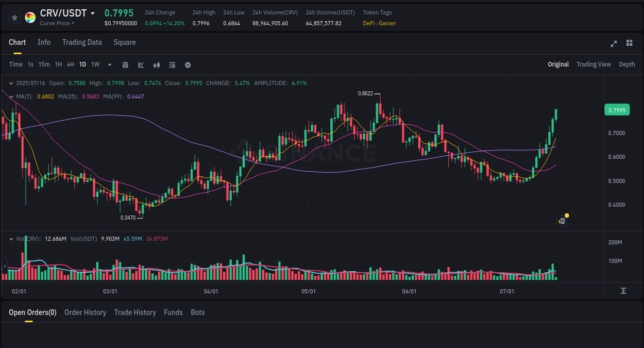Switch to the Trading Data tab
The height and width of the screenshot is (348, 644).
coord(82,42)
